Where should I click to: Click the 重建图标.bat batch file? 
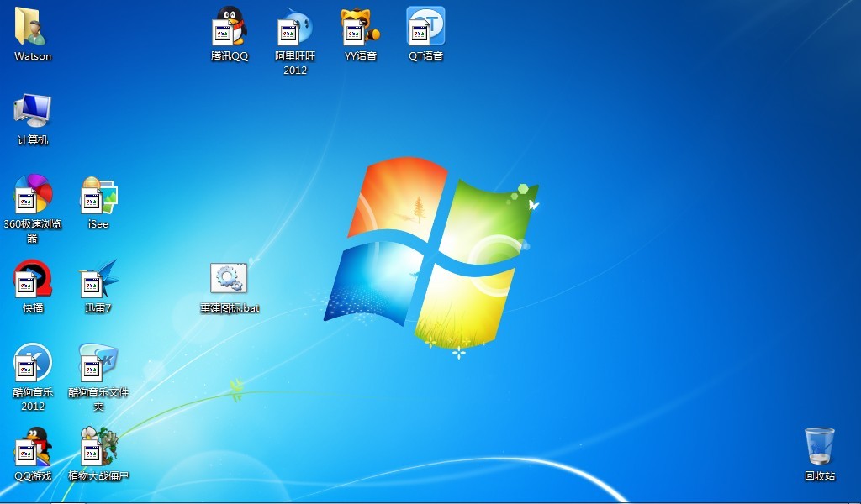click(229, 279)
